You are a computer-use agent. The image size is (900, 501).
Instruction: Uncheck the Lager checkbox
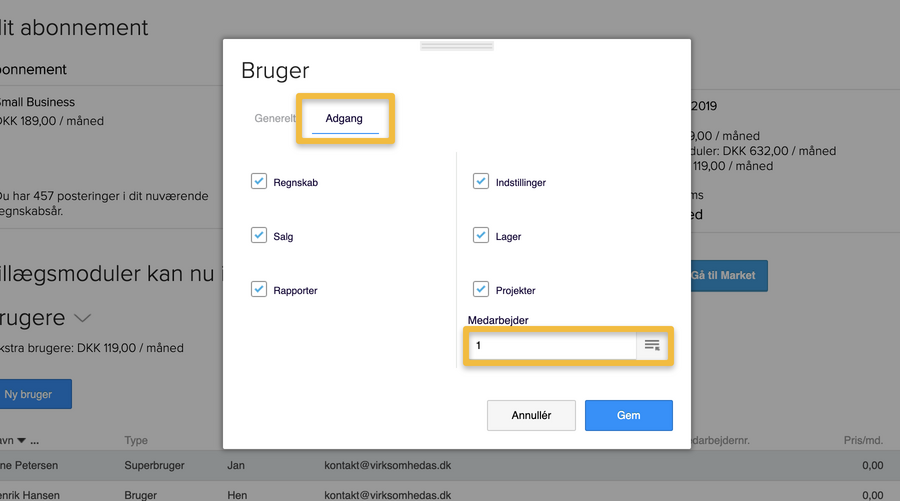481,236
